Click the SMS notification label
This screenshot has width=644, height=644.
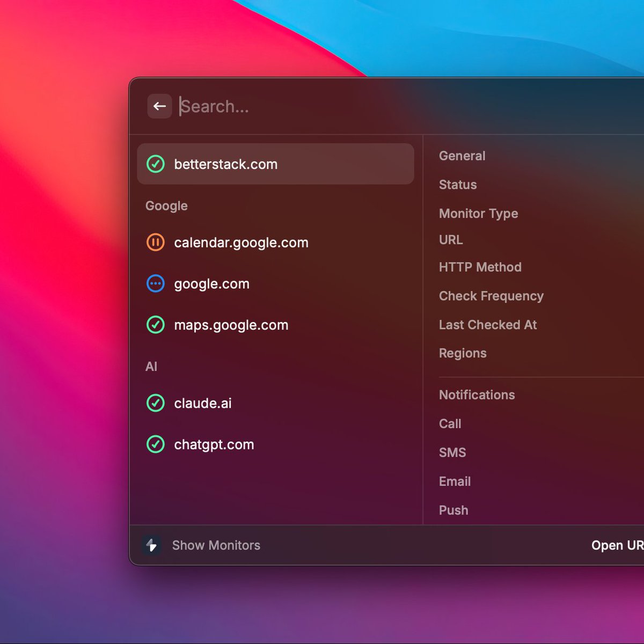[x=452, y=453]
